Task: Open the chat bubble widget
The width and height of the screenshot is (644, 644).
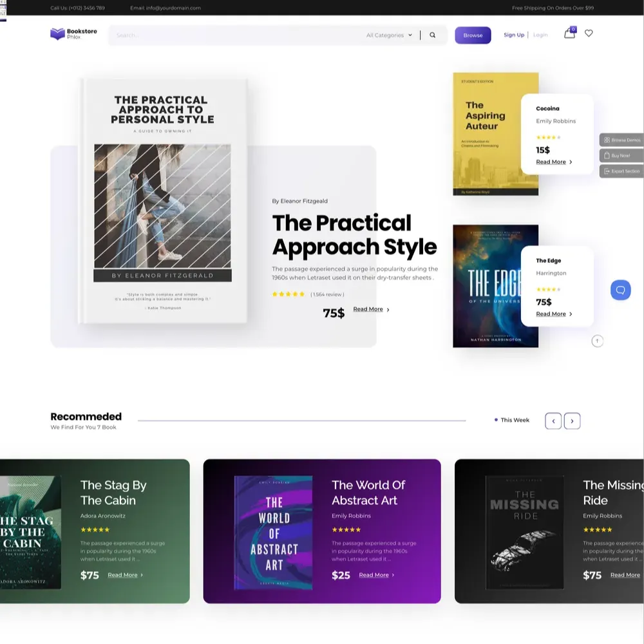Action: [620, 290]
